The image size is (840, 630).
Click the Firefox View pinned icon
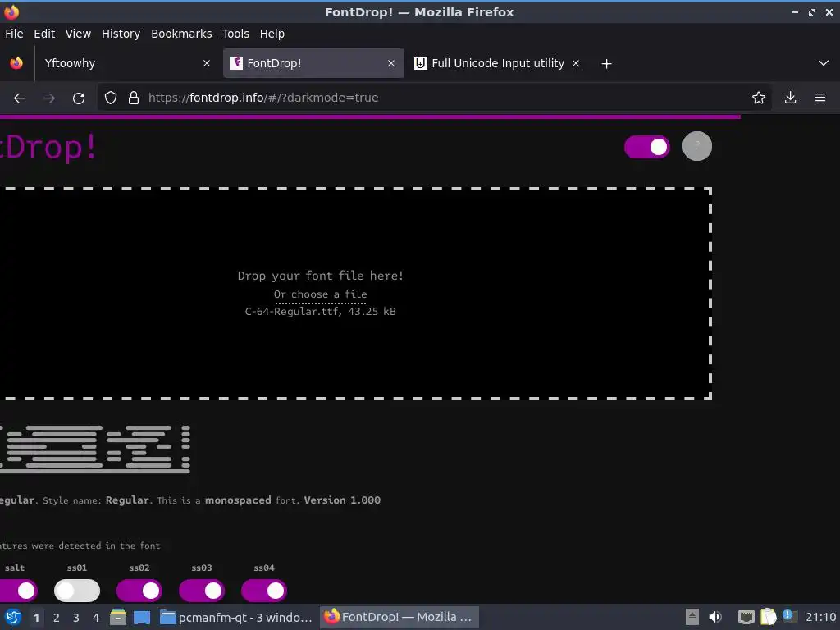[x=16, y=63]
